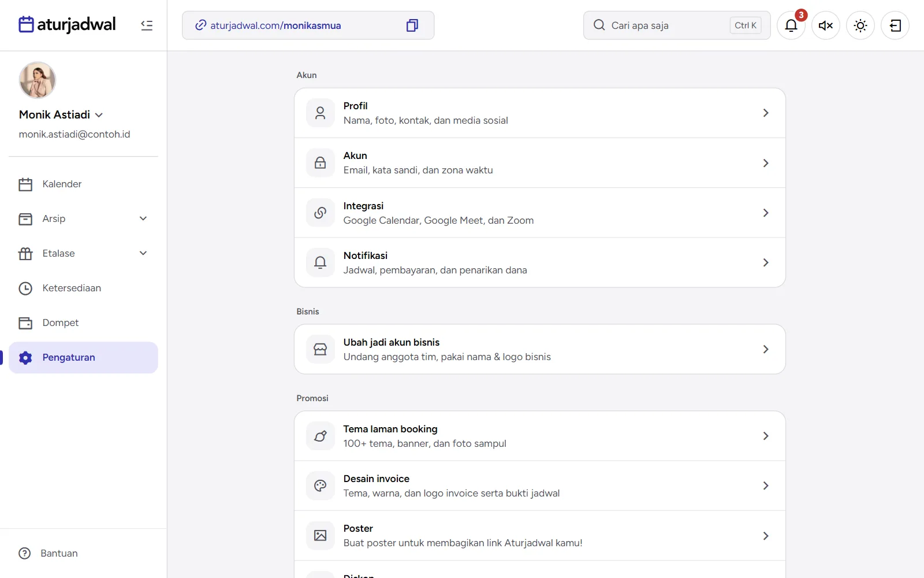
Task: Expand the Arsip submenu chevron
Action: [143, 218]
